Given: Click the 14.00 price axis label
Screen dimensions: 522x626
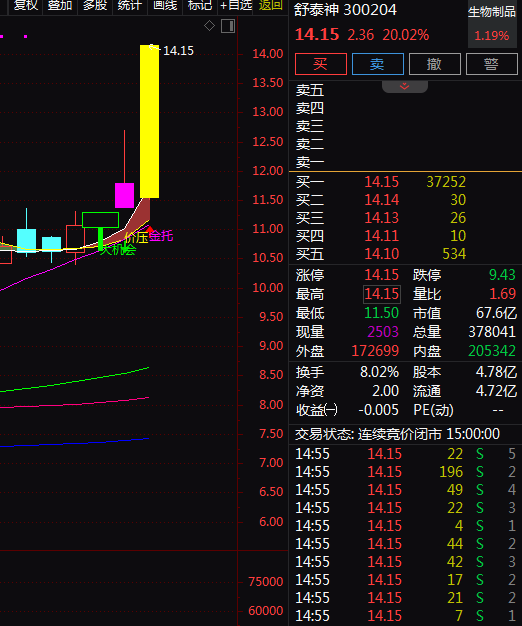Looking at the screenshot, I should [268, 54].
